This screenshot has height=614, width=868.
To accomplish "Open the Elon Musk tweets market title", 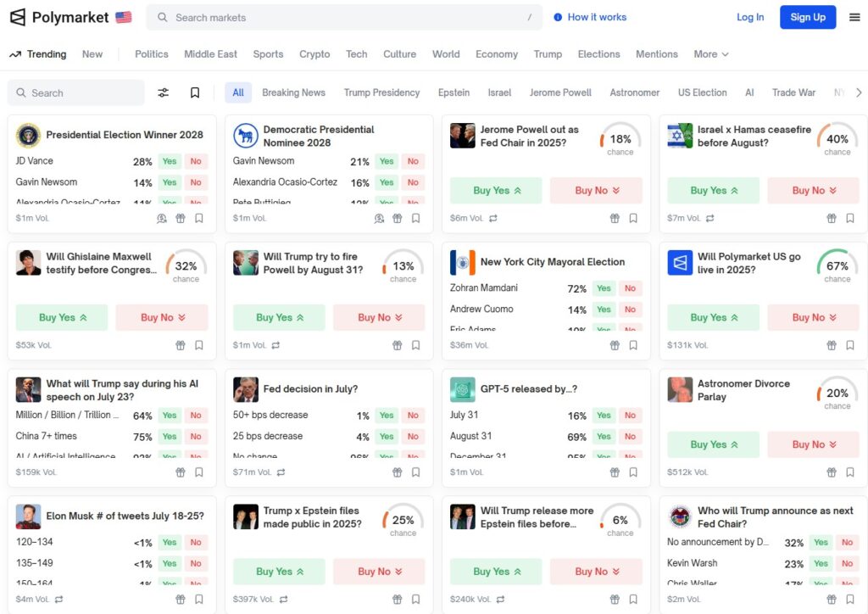I will pyautogui.click(x=125, y=516).
